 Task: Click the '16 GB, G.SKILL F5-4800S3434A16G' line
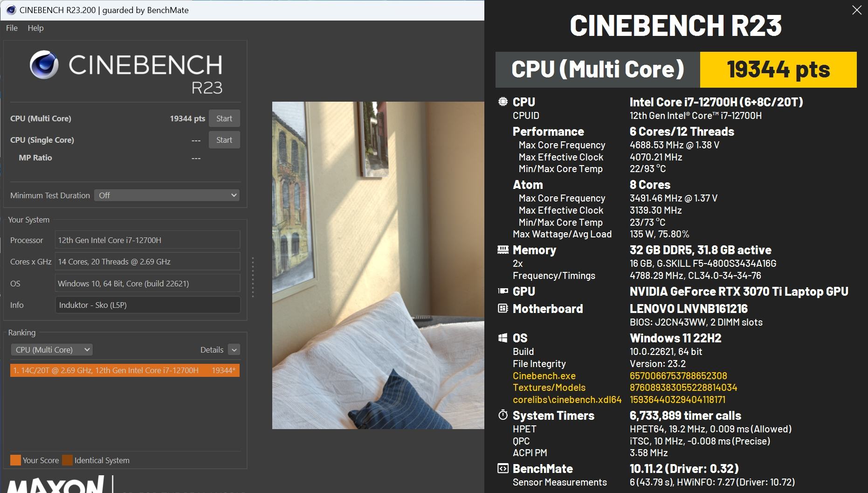[x=703, y=264]
